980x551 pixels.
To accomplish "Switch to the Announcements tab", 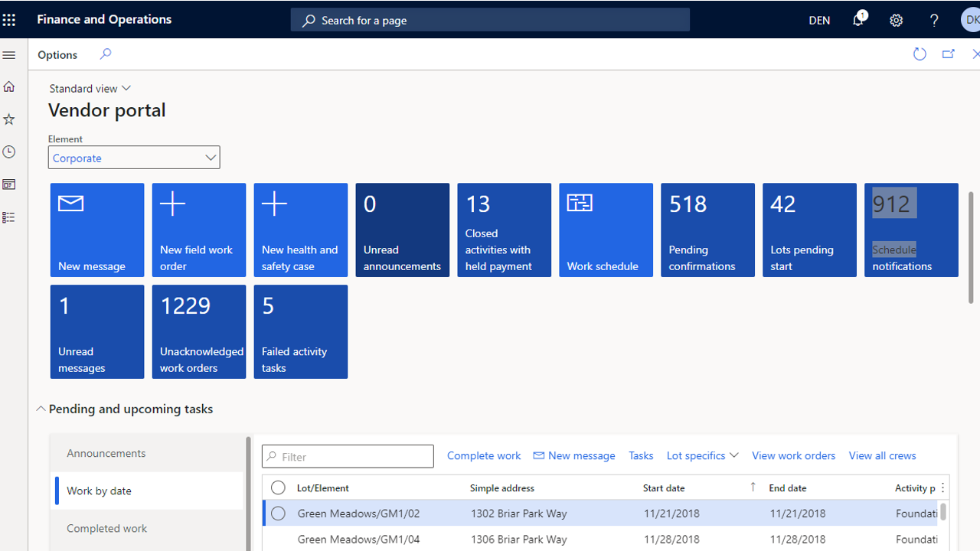I will tap(147, 453).
